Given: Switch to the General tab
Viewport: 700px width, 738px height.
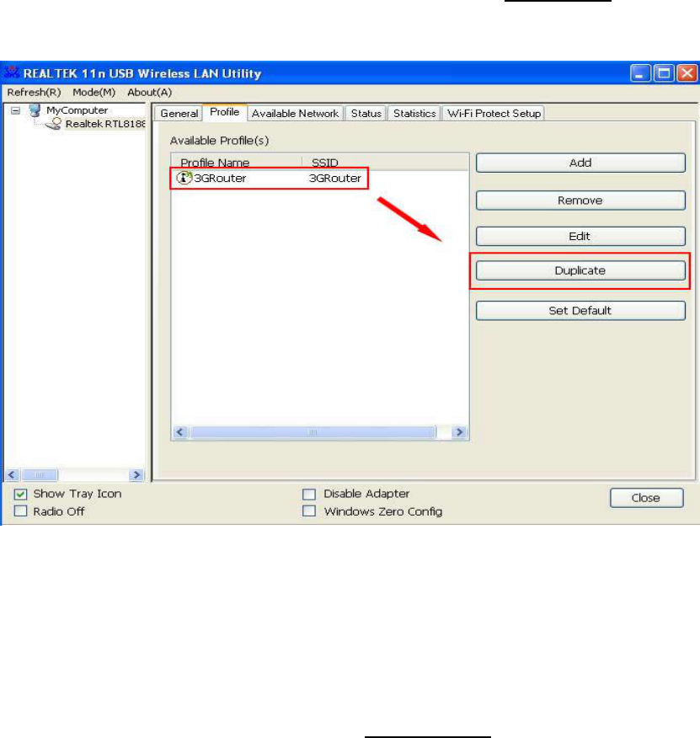Looking at the screenshot, I should [179, 114].
